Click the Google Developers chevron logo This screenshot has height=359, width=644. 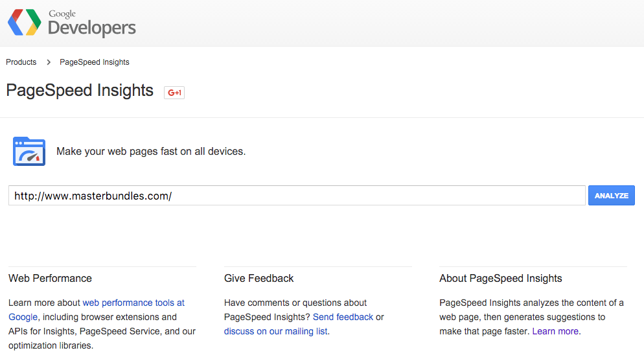click(25, 22)
